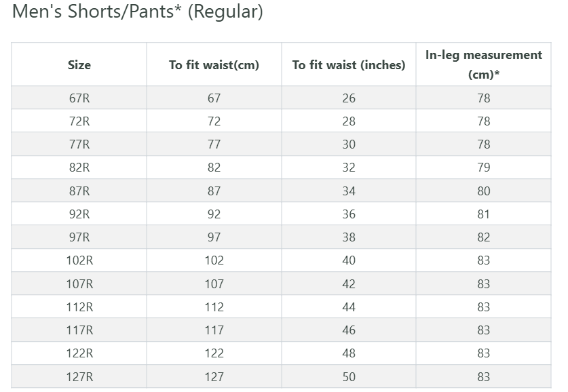This screenshot has height=392, width=568.
Task: Select the 72R size cell
Action: click(x=79, y=121)
